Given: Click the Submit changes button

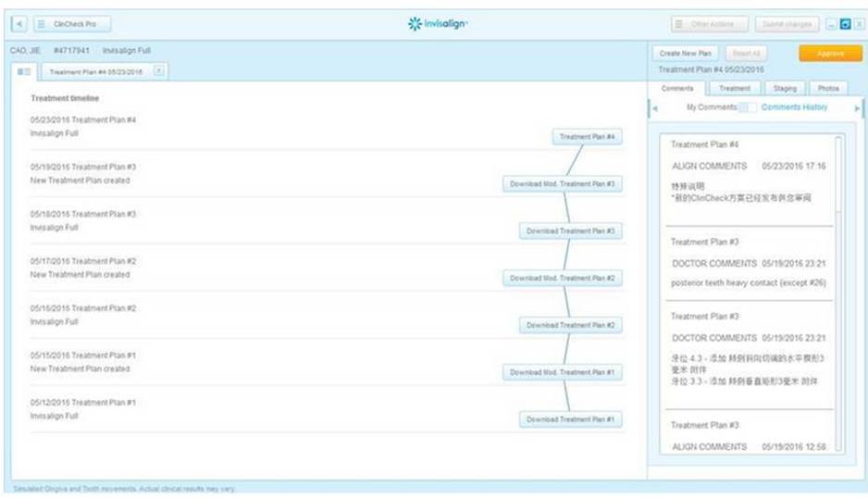Looking at the screenshot, I should pyautogui.click(x=787, y=24).
